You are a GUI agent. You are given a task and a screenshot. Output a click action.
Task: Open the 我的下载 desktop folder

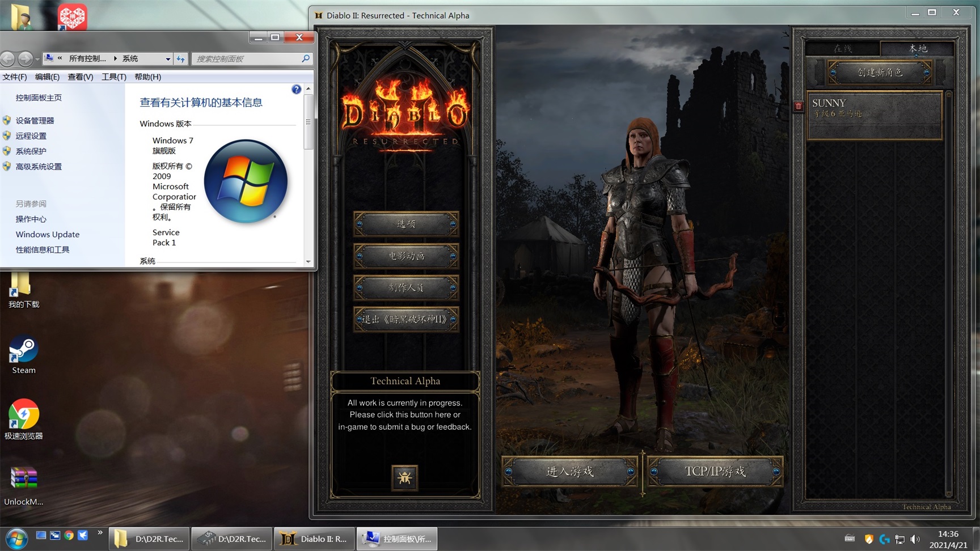tap(24, 290)
